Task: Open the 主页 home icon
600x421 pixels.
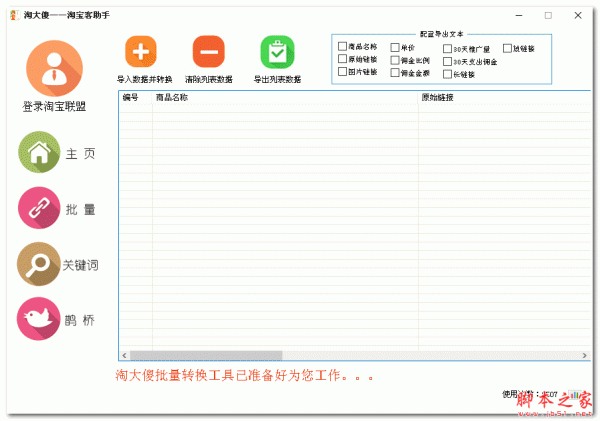Action: click(x=39, y=152)
